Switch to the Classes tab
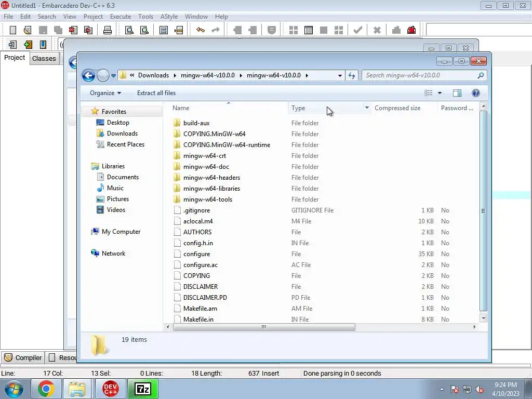 [44, 58]
